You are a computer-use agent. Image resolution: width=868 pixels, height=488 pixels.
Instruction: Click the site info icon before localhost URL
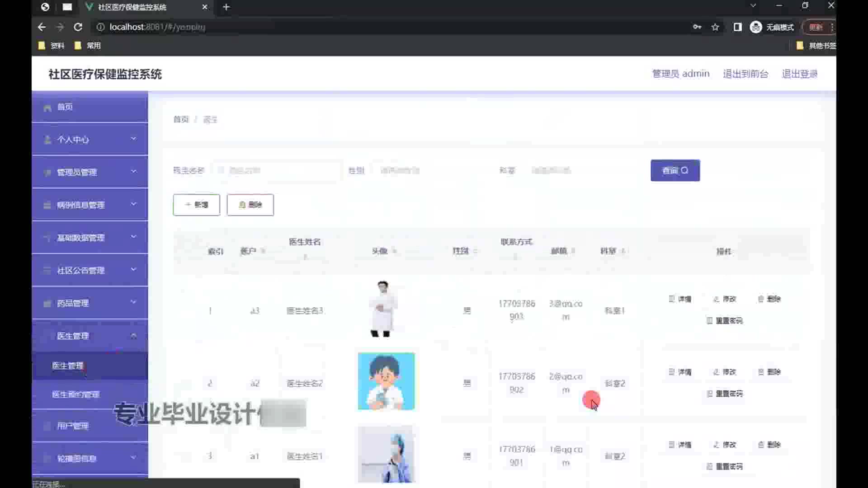click(100, 27)
